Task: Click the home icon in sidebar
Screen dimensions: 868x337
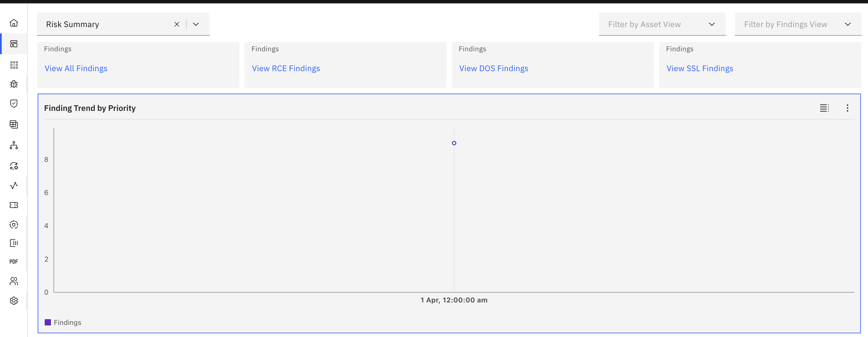Action: 14,23
